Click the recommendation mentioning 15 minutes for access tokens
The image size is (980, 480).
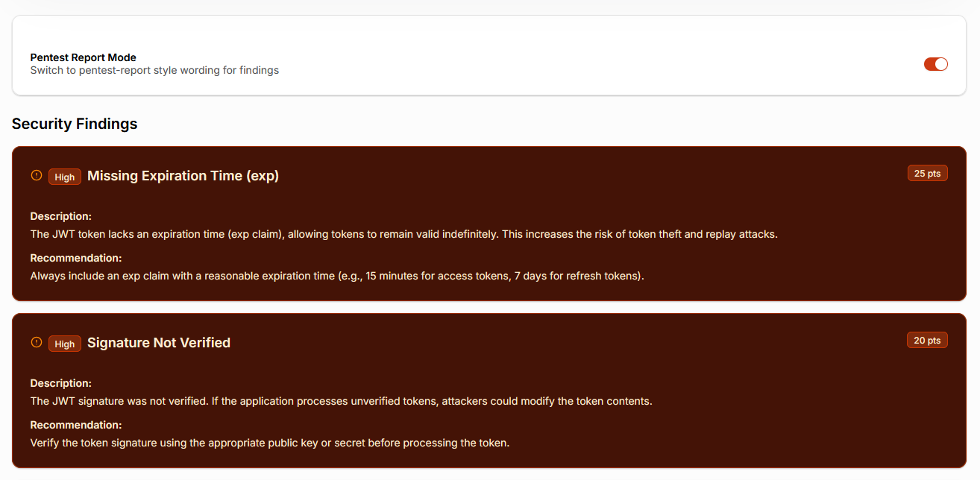336,276
